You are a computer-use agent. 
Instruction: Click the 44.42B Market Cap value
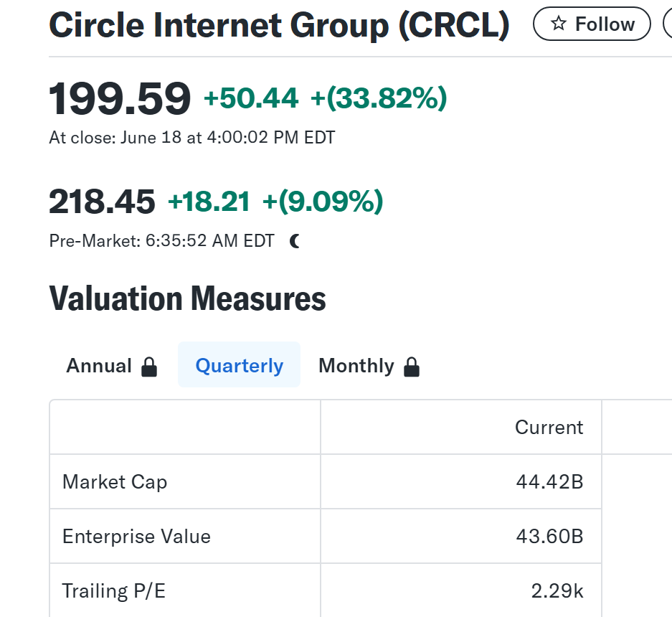click(549, 481)
